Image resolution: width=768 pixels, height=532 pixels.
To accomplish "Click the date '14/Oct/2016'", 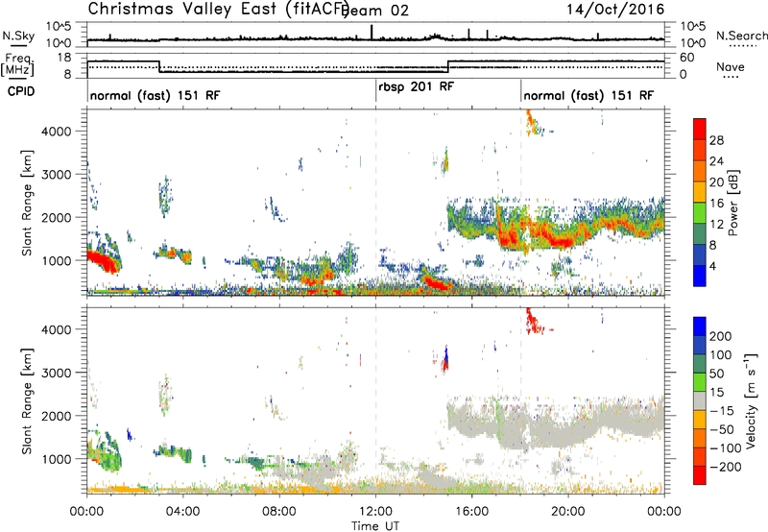I will (615, 10).
